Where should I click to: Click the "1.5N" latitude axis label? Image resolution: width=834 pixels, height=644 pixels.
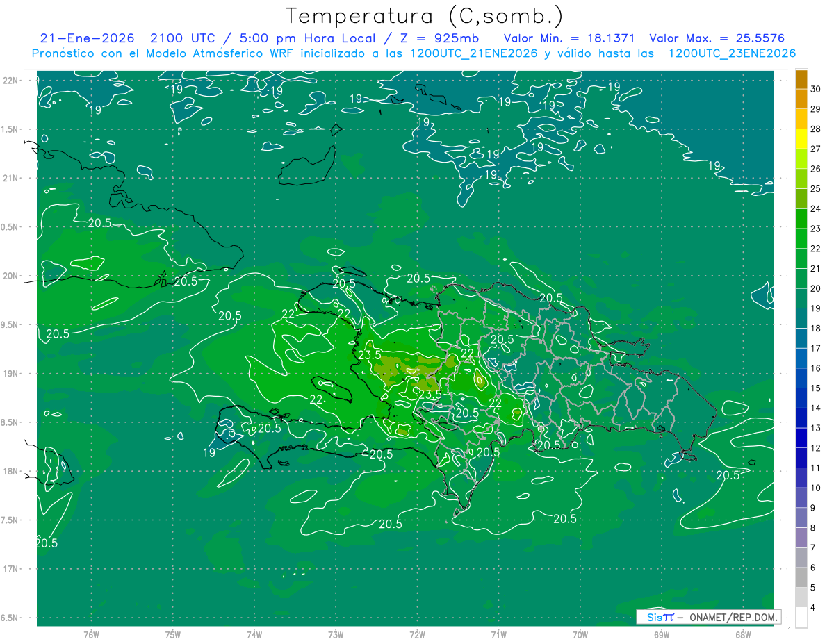pos(10,129)
